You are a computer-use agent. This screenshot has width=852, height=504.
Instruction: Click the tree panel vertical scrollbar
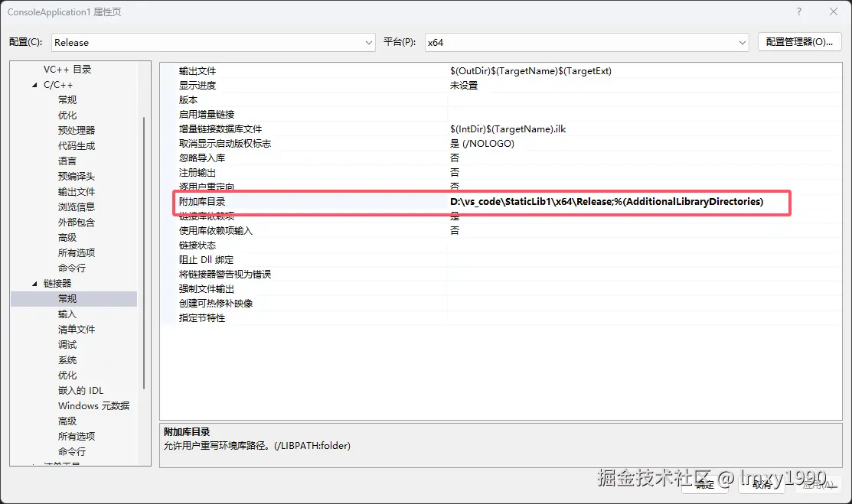[144, 252]
